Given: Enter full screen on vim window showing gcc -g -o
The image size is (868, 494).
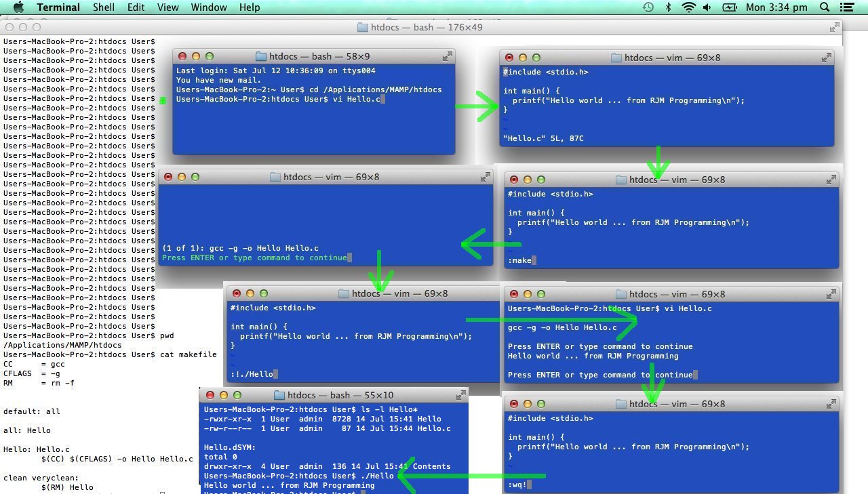Looking at the screenshot, I should [x=486, y=177].
